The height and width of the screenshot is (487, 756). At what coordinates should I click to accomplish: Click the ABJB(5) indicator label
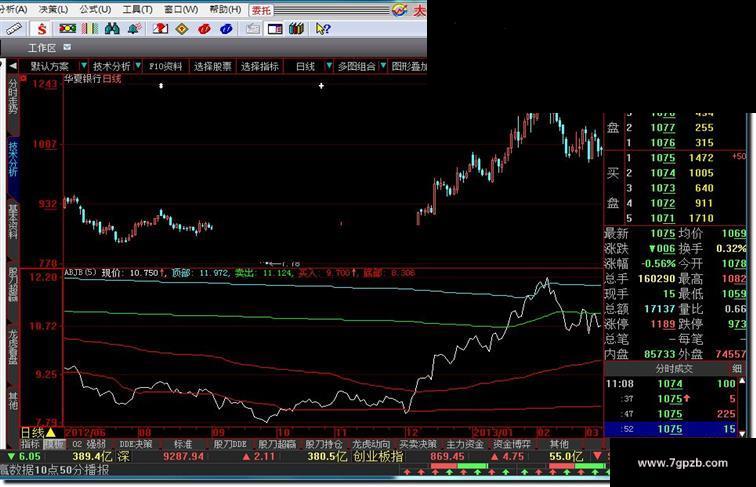pyautogui.click(x=80, y=272)
